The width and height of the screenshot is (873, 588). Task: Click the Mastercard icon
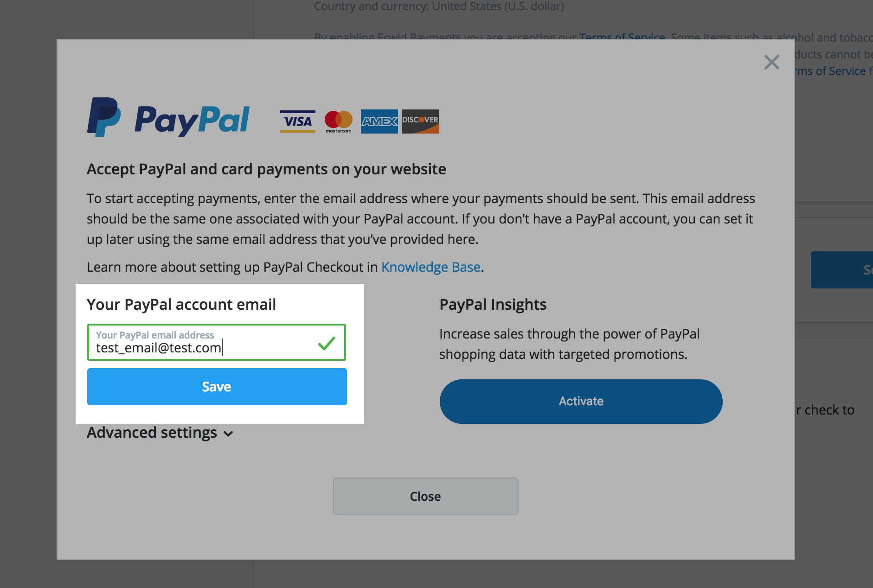(x=339, y=121)
